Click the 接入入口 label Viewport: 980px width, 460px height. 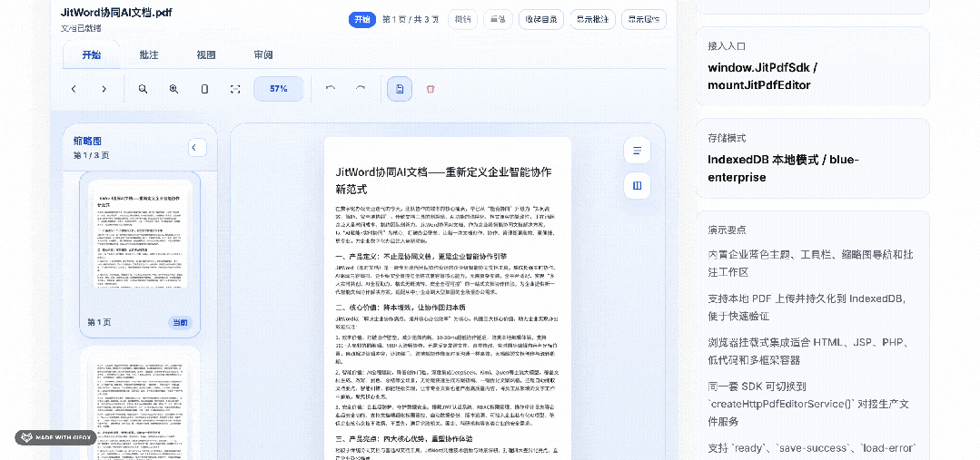pyautogui.click(x=727, y=46)
